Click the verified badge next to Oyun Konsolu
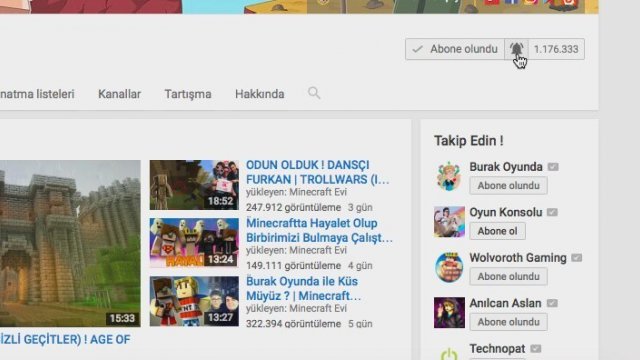This screenshot has height=360, width=640. tap(552, 212)
